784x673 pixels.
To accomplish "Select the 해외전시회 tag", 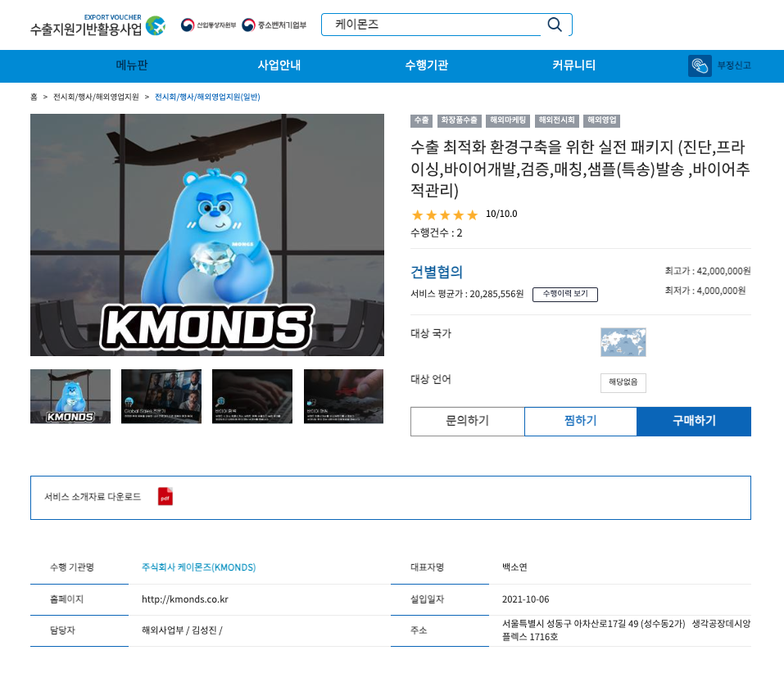I will (556, 120).
